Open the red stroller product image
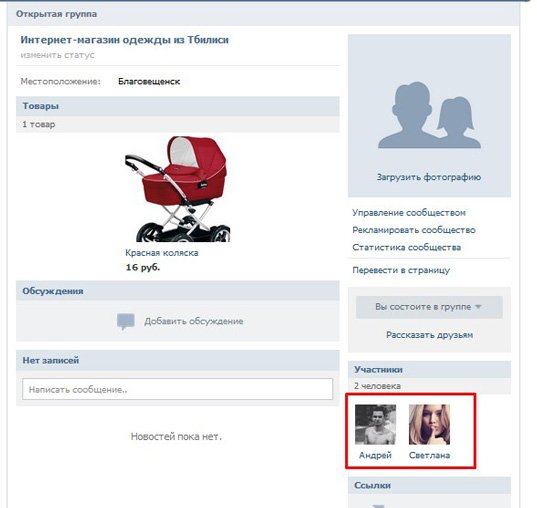This screenshot has width=537, height=508. 177,189
